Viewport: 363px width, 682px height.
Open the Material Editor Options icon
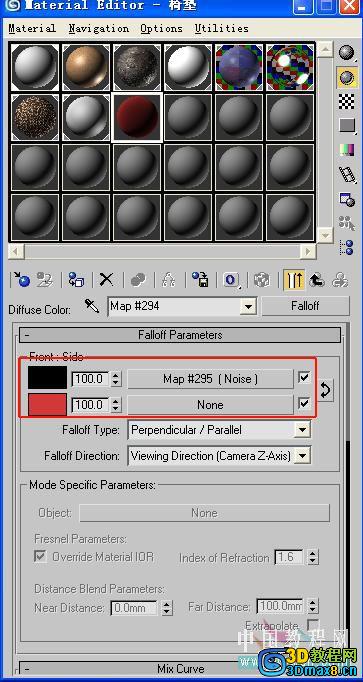click(346, 199)
